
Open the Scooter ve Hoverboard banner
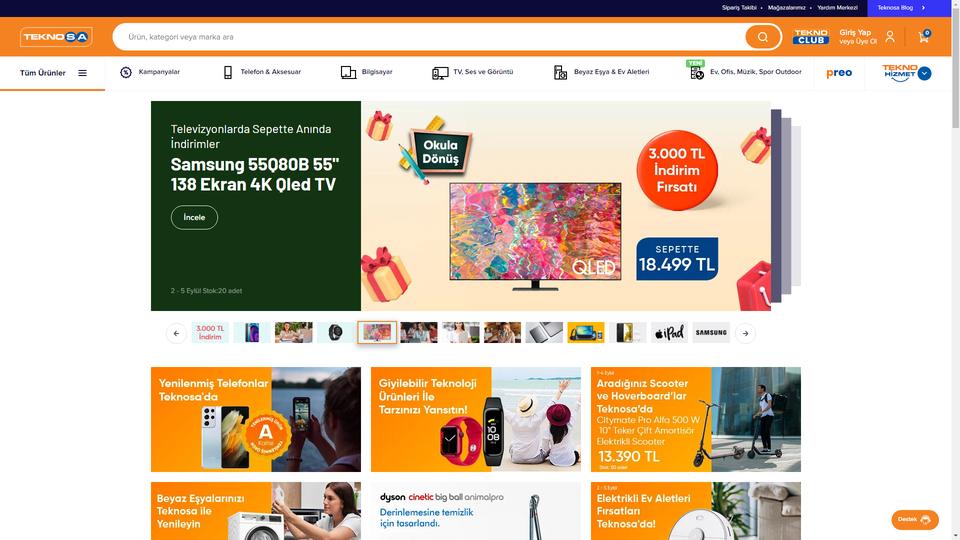coord(696,419)
